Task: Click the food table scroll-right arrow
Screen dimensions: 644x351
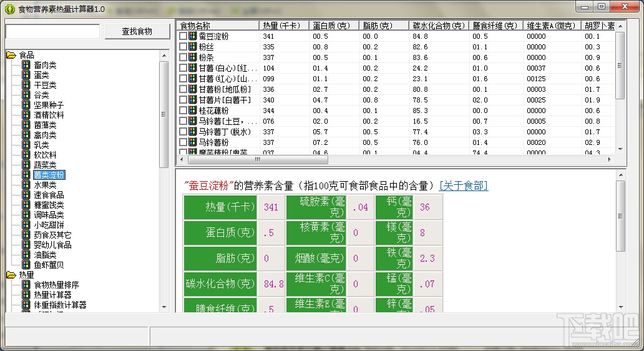Action: (x=610, y=159)
